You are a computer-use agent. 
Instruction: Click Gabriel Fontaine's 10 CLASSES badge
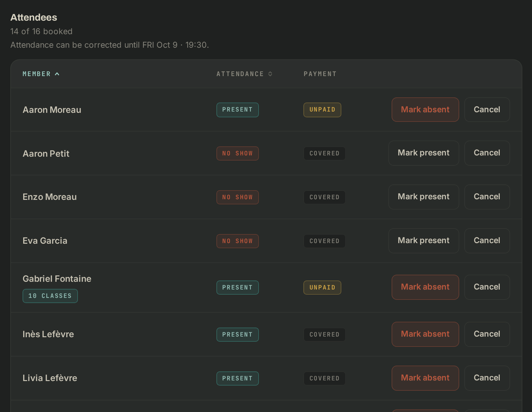(50, 296)
